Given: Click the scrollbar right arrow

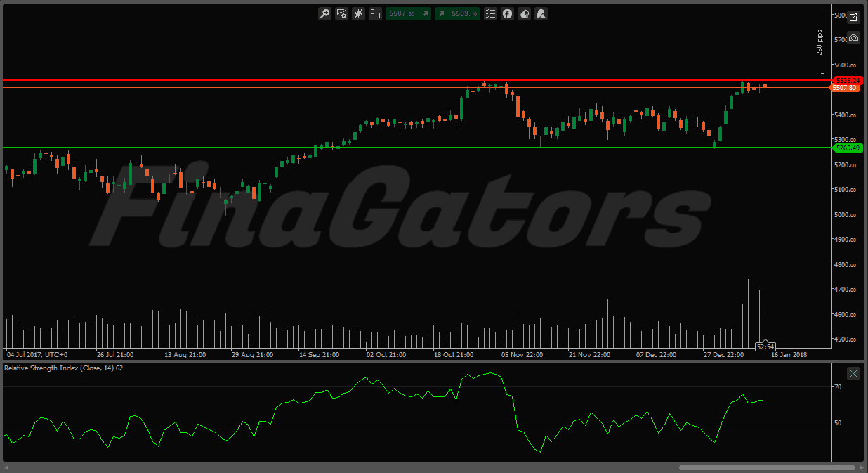Looking at the screenshot, I should 861,467.
